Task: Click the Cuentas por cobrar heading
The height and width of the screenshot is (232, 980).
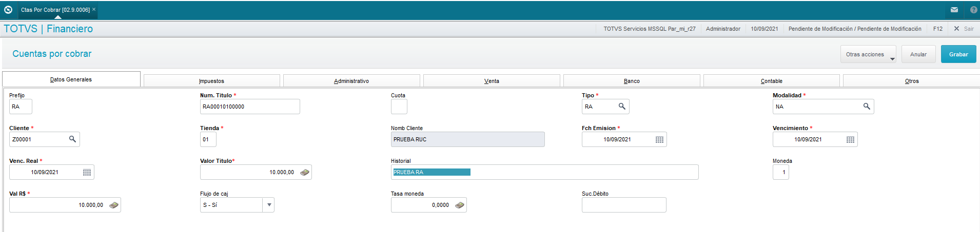Action: [x=52, y=54]
